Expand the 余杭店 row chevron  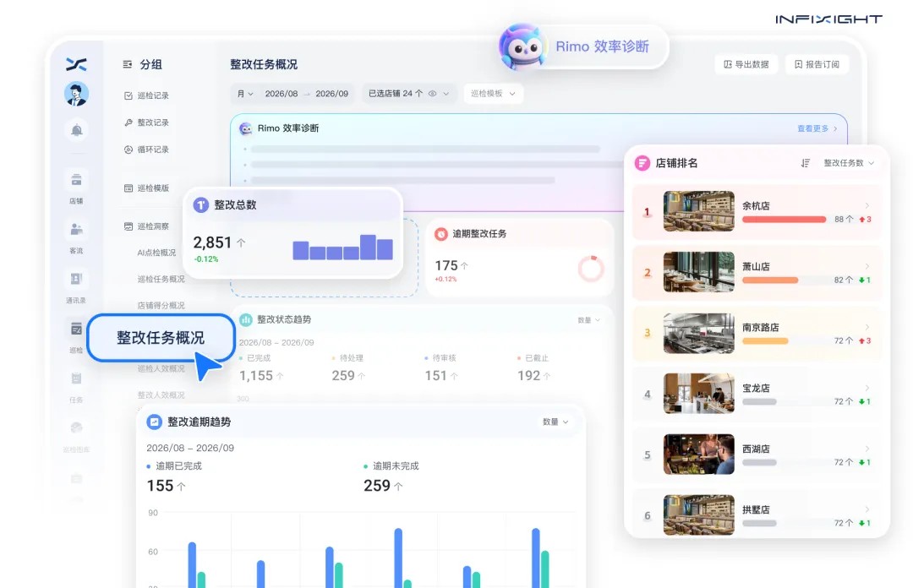[867, 205]
